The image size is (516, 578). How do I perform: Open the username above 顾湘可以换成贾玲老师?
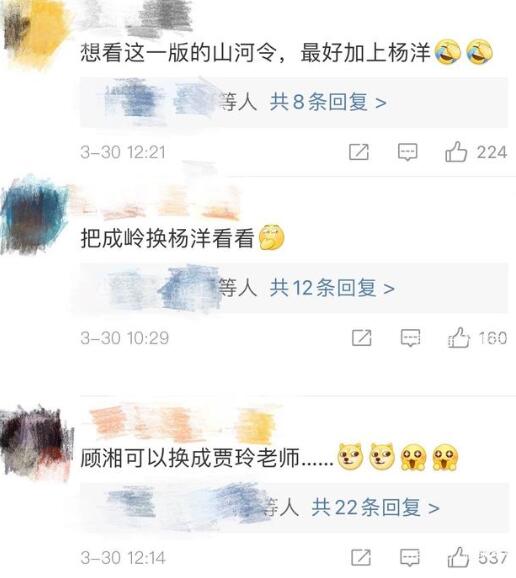182,424
